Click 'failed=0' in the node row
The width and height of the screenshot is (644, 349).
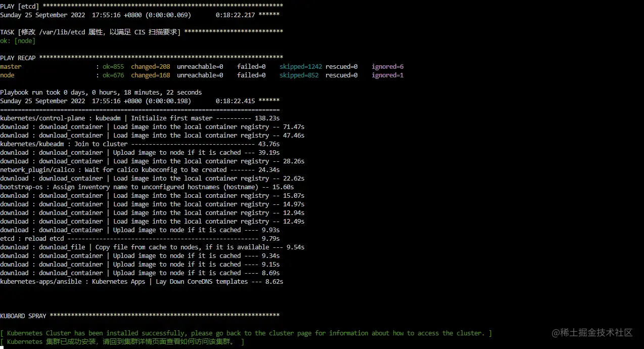pyautogui.click(x=251, y=75)
